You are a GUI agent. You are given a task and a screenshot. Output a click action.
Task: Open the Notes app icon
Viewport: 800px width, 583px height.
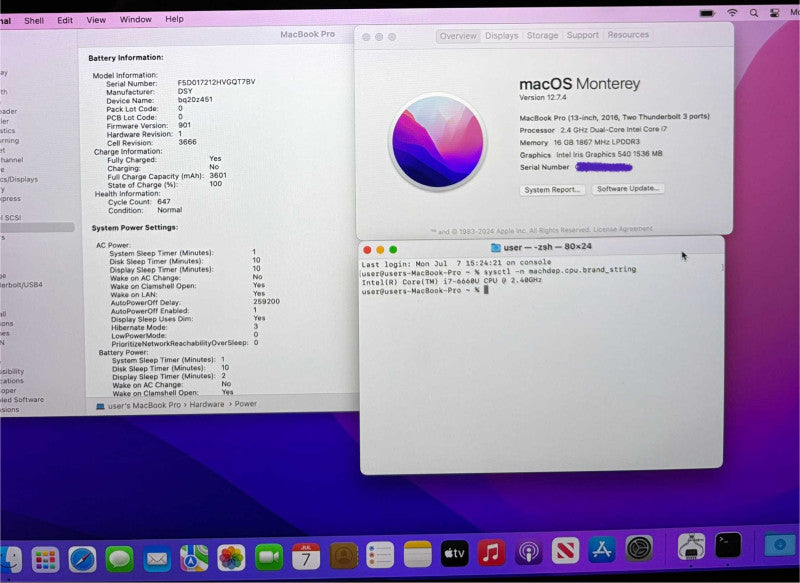tap(417, 554)
